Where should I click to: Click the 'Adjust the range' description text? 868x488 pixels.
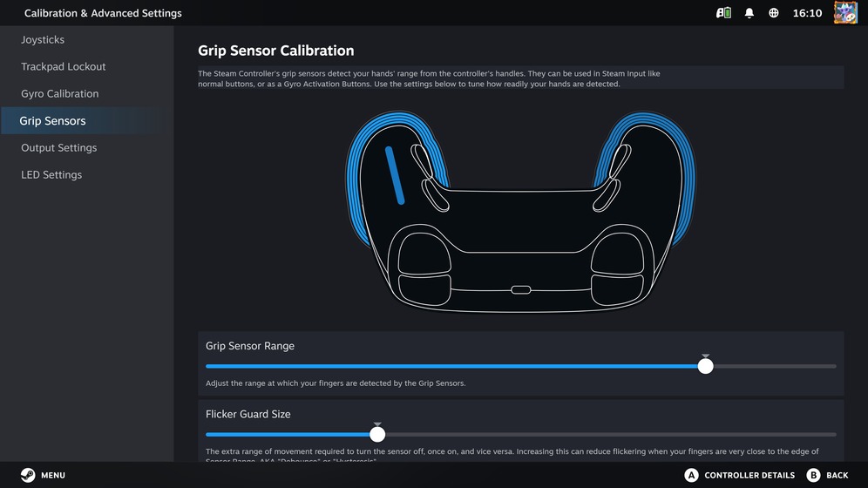(336, 383)
